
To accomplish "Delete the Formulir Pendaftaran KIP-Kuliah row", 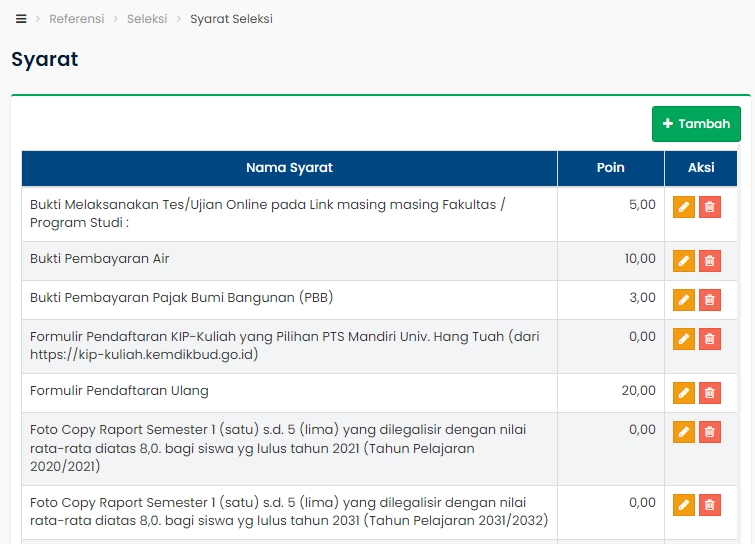I will (710, 339).
